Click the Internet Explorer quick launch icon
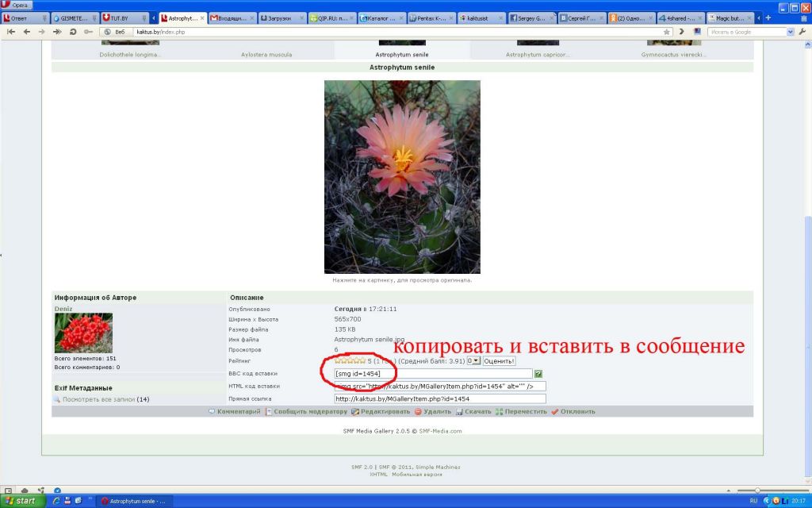The width and height of the screenshot is (812, 508). point(56,501)
